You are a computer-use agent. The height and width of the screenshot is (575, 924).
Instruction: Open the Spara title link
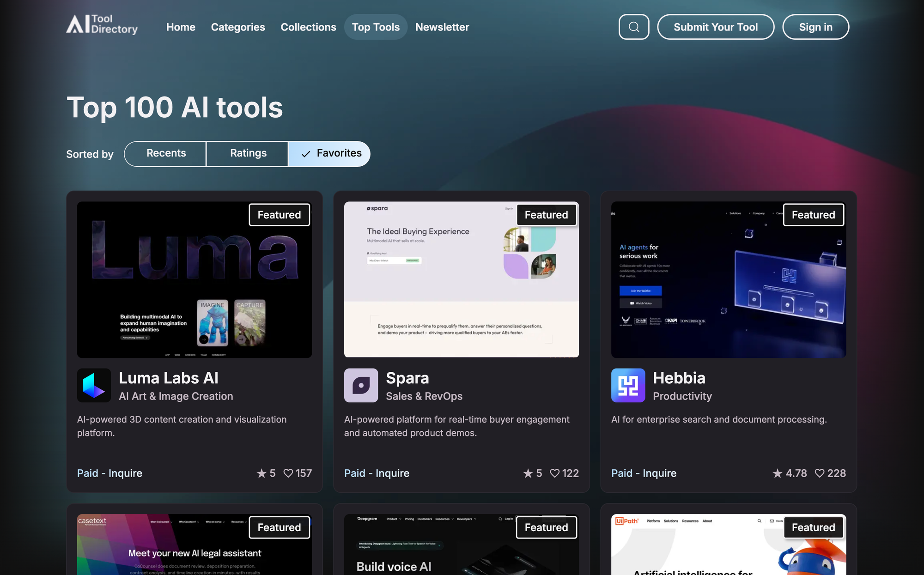407,378
